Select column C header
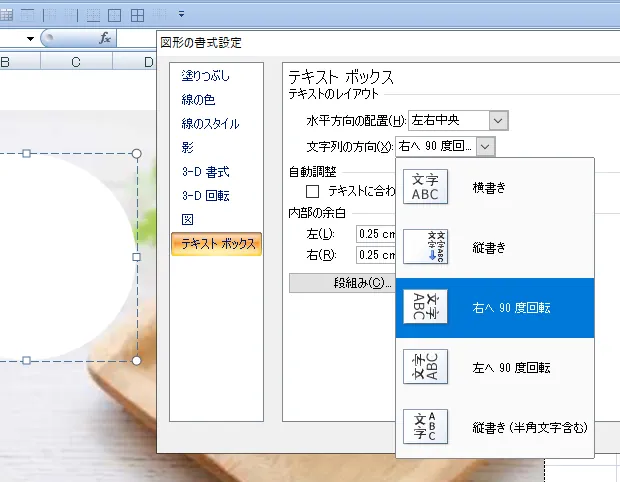Image resolution: width=620 pixels, height=482 pixels. click(x=76, y=62)
